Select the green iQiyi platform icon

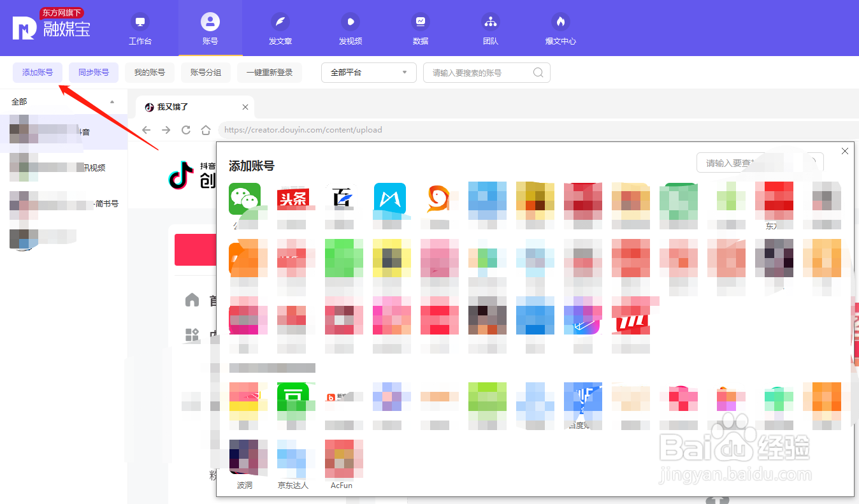coord(292,398)
